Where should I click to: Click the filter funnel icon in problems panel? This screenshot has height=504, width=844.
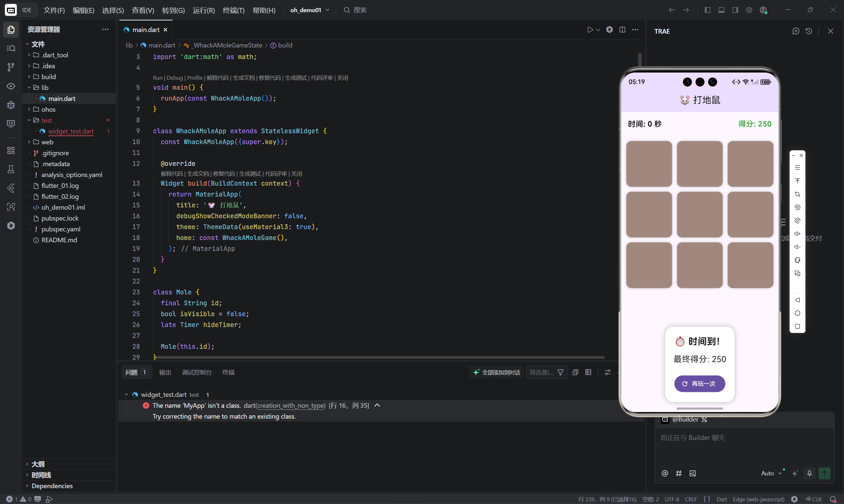(560, 372)
